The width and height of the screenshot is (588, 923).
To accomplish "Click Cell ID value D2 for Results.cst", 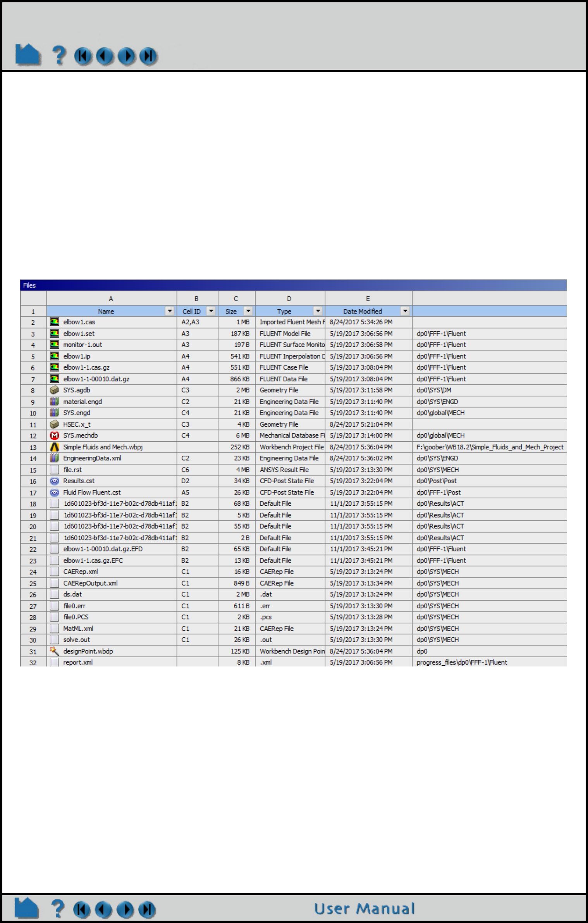I will [186, 481].
